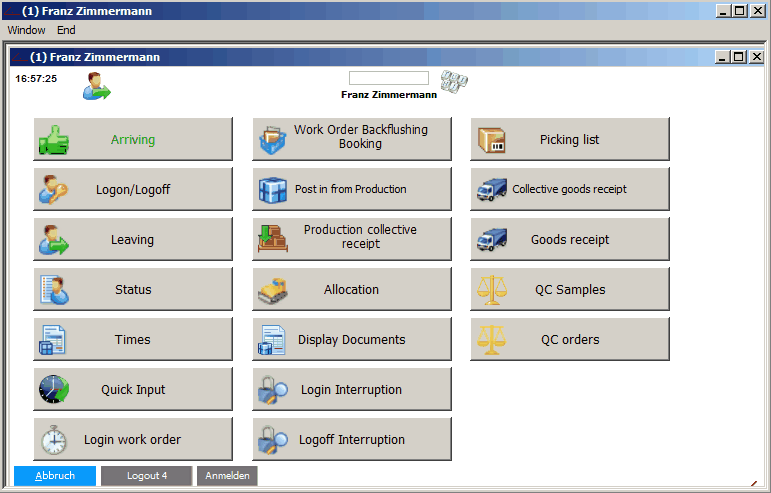
Task: Click the user icon with green arrow at top
Action: tap(97, 86)
